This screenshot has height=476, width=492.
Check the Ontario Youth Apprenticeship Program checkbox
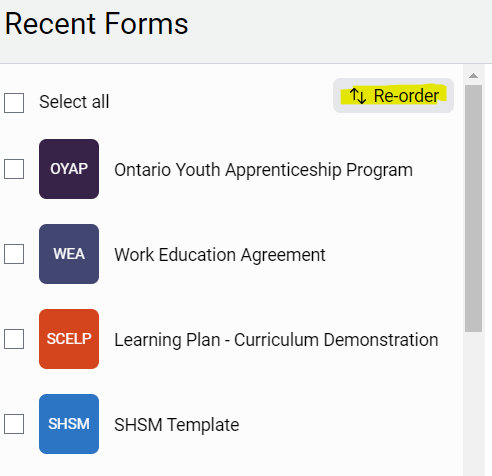(14, 169)
